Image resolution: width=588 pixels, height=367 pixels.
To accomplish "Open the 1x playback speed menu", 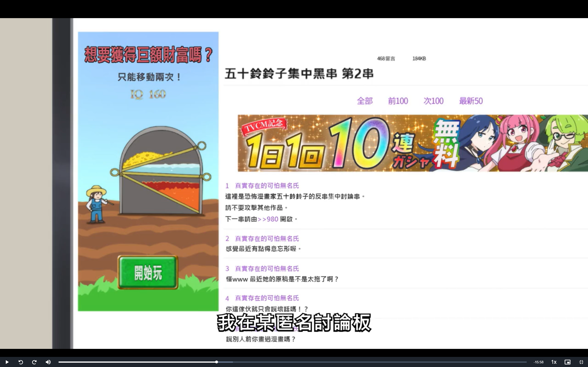I will tap(554, 362).
